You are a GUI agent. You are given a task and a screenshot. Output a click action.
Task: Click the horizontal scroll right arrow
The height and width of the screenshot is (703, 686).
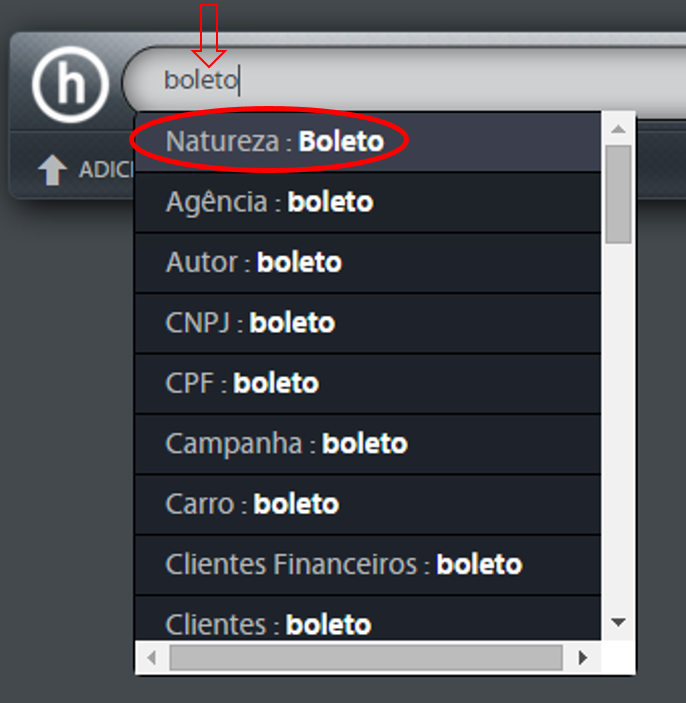[582, 658]
